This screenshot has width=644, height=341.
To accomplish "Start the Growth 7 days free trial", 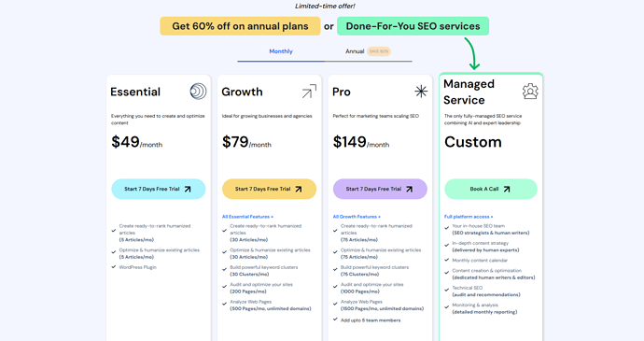I will coord(270,190).
